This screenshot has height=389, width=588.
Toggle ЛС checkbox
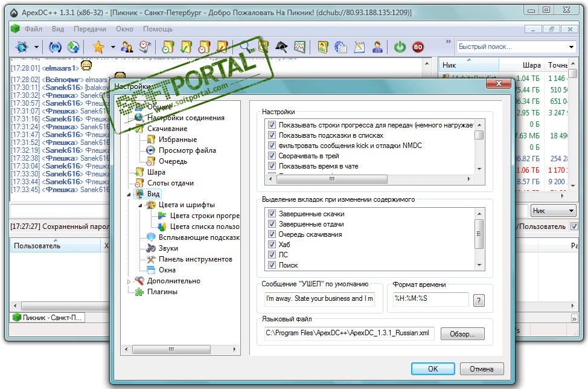pyautogui.click(x=272, y=255)
